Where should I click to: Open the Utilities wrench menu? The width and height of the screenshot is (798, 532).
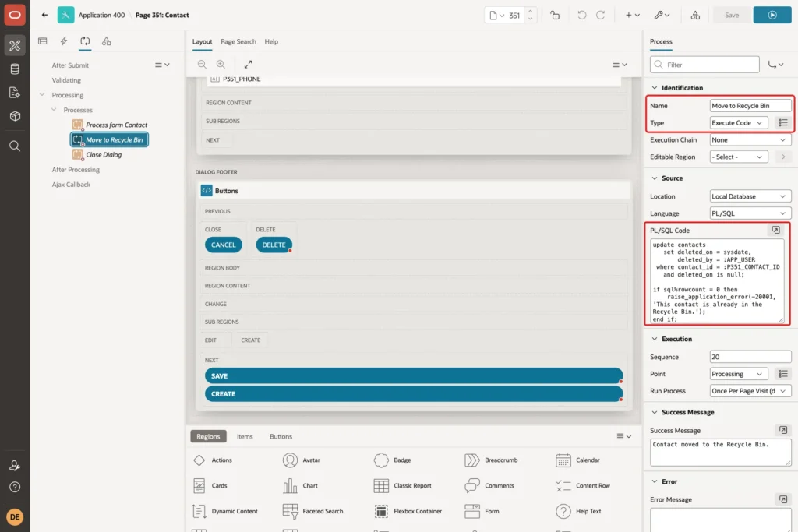(662, 16)
